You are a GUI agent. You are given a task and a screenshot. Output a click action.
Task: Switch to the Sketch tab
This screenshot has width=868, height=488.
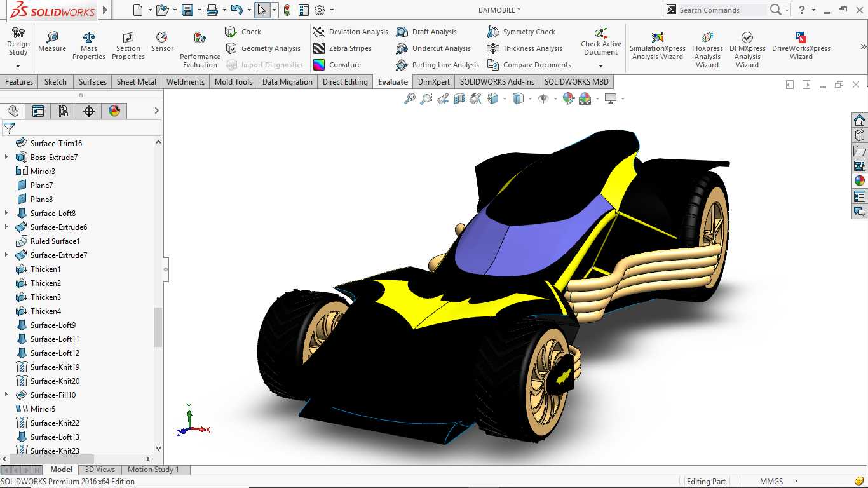pyautogui.click(x=55, y=82)
